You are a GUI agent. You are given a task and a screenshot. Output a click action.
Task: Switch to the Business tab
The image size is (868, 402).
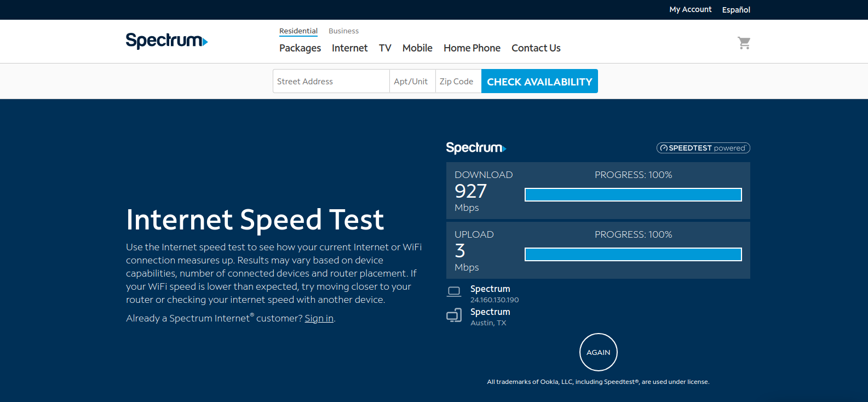[x=343, y=31]
